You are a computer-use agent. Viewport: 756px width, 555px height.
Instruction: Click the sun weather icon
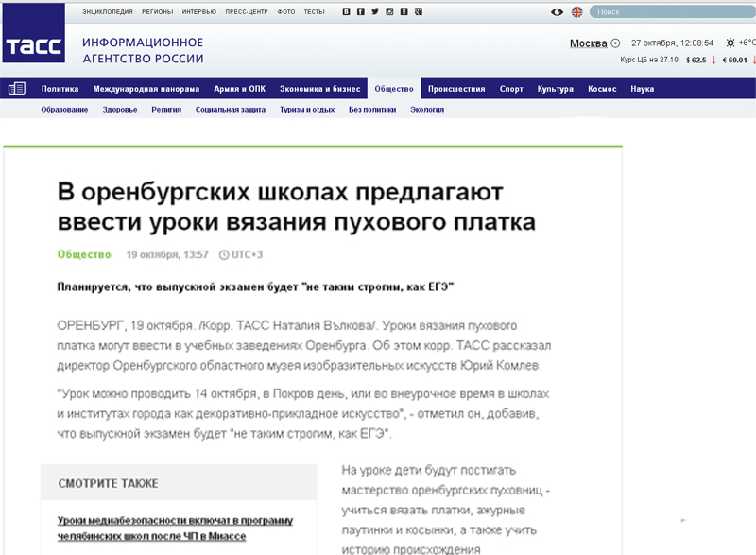[x=730, y=43]
